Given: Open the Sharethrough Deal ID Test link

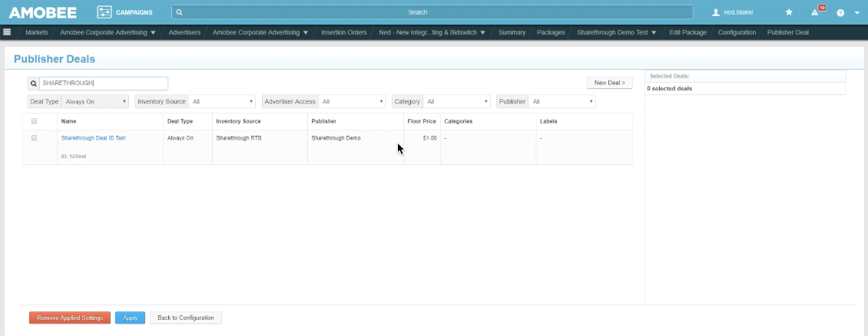Looking at the screenshot, I should 94,138.
